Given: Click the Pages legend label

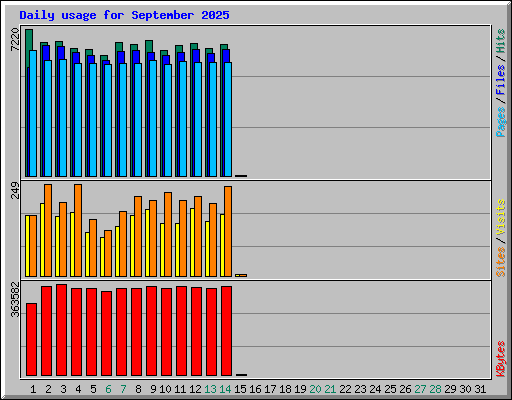Looking at the screenshot, I should pyautogui.click(x=500, y=122).
